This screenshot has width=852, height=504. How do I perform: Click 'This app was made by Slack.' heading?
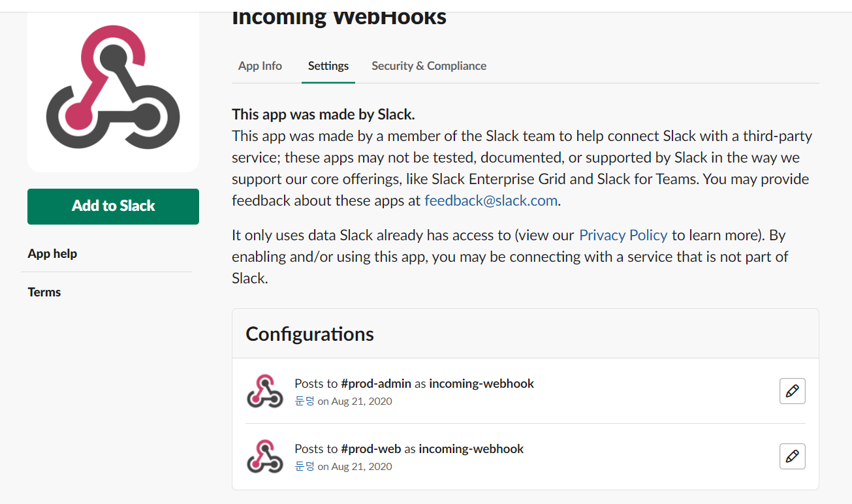pyautogui.click(x=323, y=114)
